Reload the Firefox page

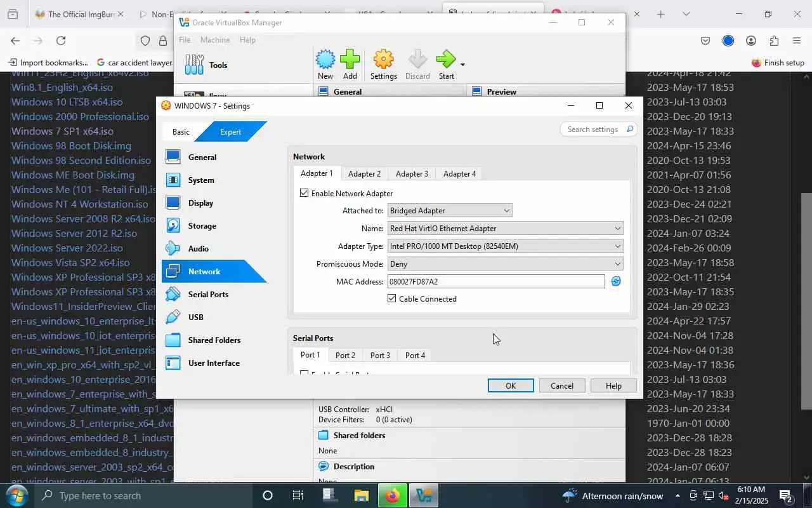[x=61, y=41]
